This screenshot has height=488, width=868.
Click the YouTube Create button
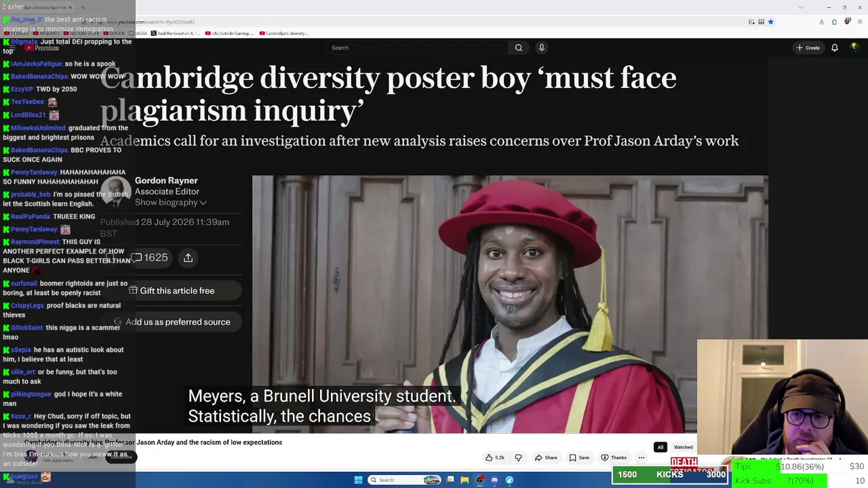pos(809,47)
